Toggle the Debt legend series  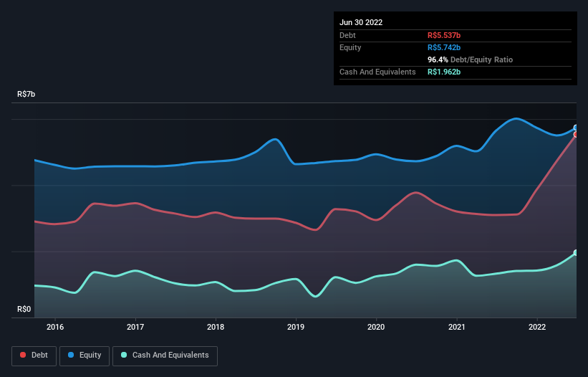coord(33,355)
